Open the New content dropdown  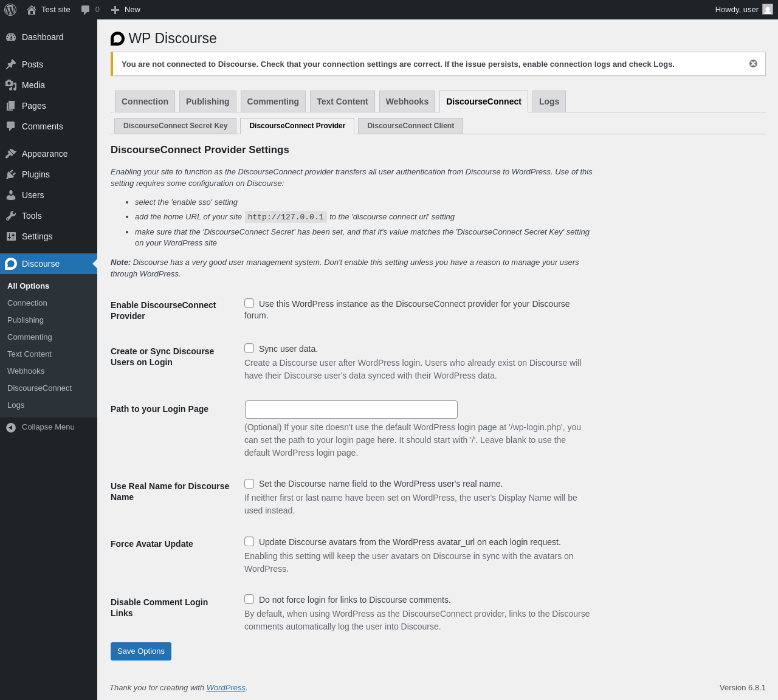point(126,10)
